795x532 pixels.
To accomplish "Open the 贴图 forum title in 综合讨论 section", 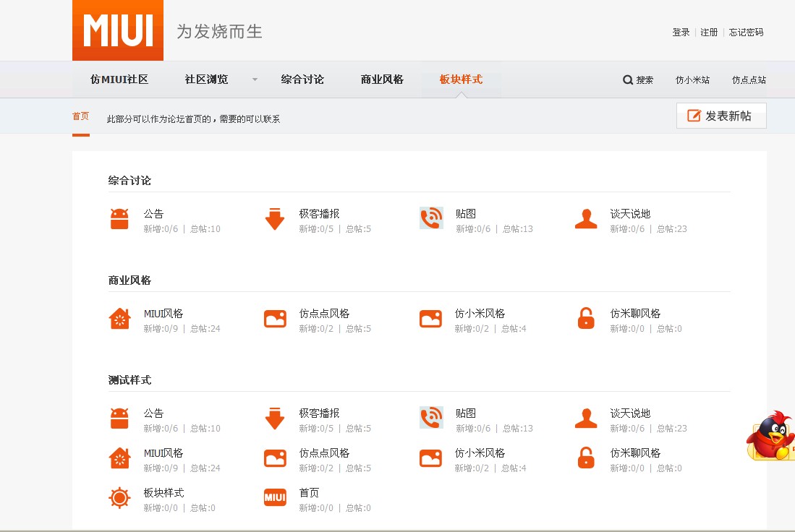I will point(465,214).
